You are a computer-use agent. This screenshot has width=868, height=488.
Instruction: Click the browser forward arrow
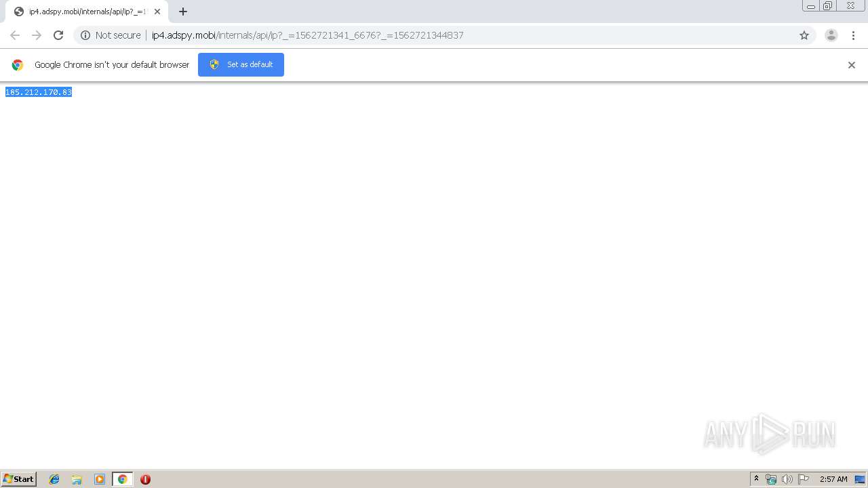point(37,35)
